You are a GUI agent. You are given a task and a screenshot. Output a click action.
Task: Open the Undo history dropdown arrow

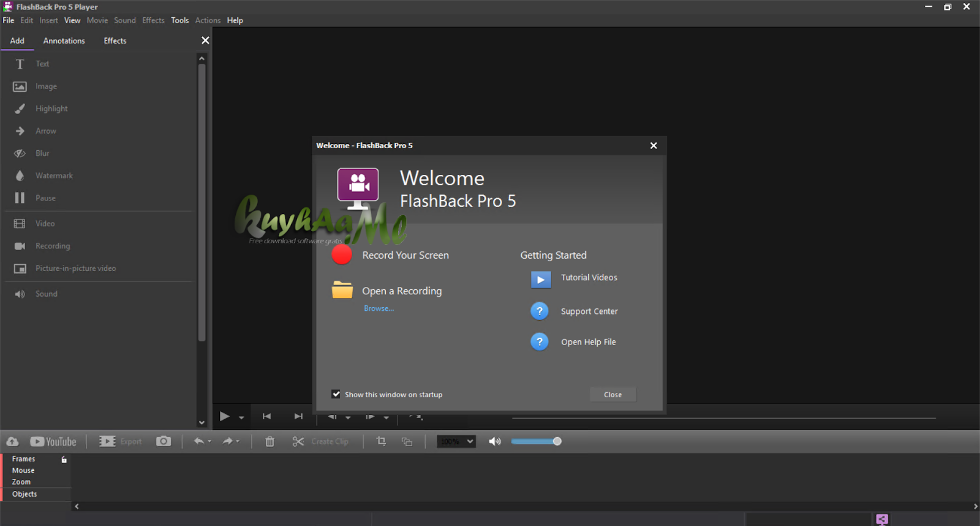209,441
